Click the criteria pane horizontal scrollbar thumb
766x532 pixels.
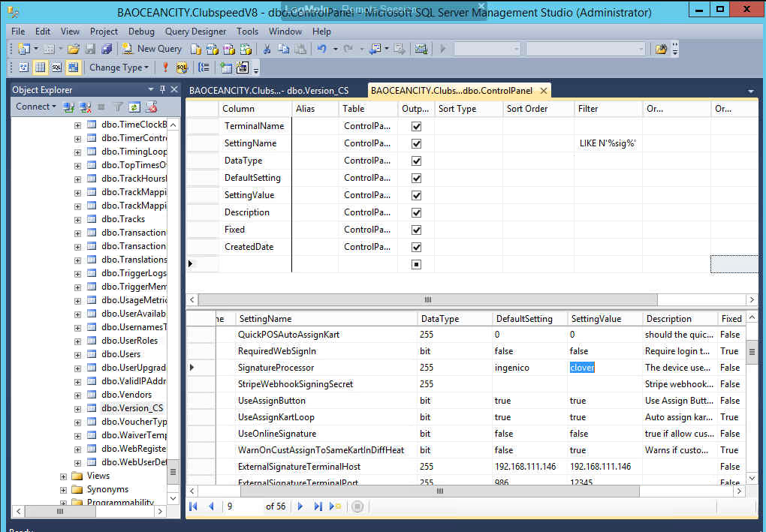[428, 299]
